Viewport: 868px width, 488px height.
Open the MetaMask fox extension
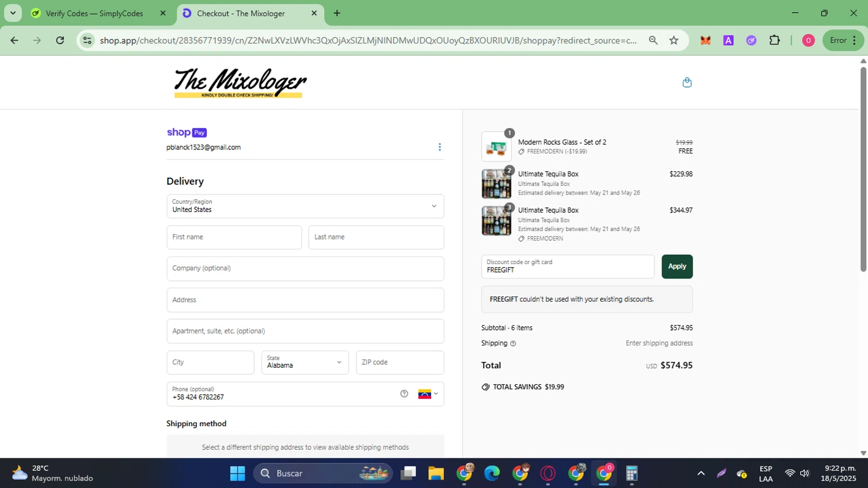pos(705,41)
